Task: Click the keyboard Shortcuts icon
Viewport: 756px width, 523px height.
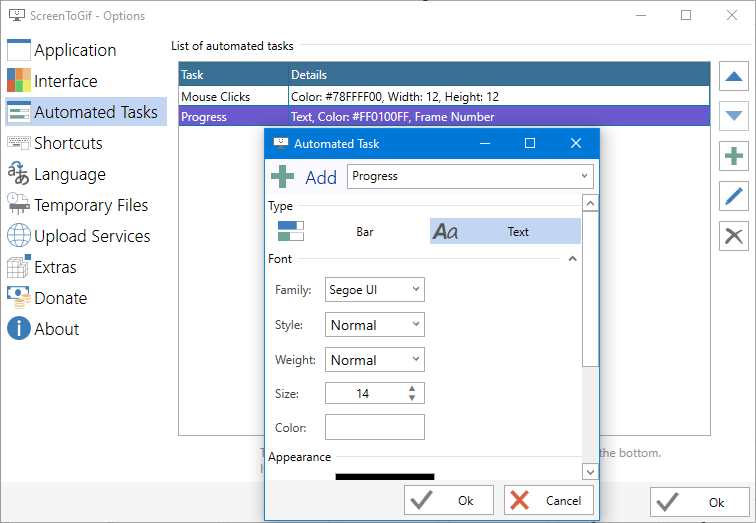Action: click(x=19, y=143)
